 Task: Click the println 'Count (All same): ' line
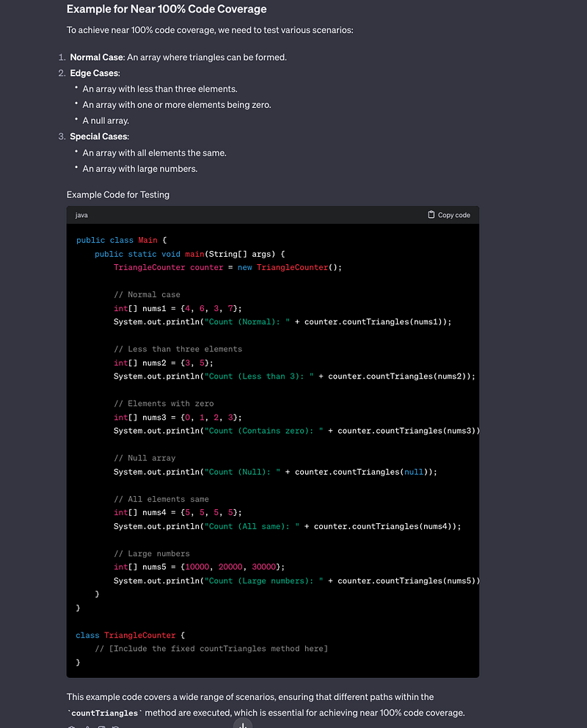pos(288,526)
